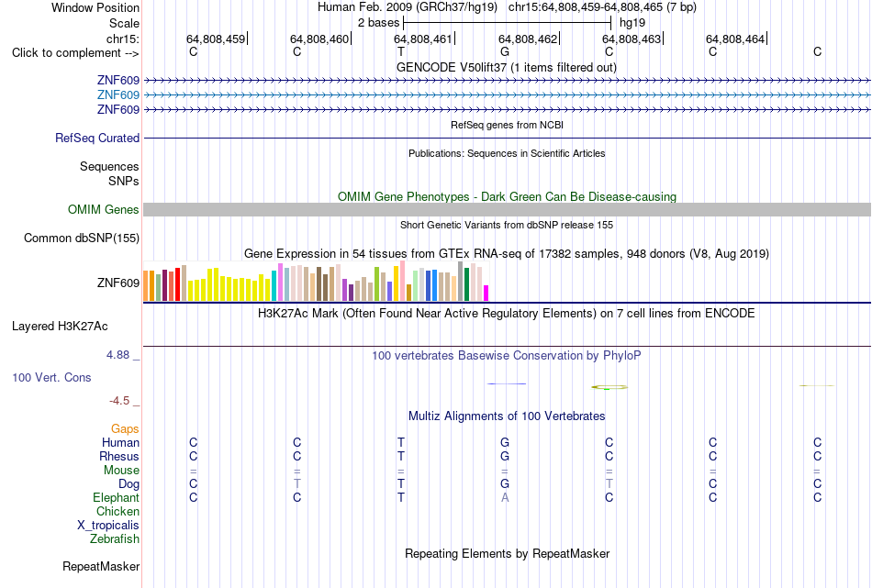Image resolution: width=872 pixels, height=588 pixels.
Task: Select the Mouse species label
Action: pos(121,471)
